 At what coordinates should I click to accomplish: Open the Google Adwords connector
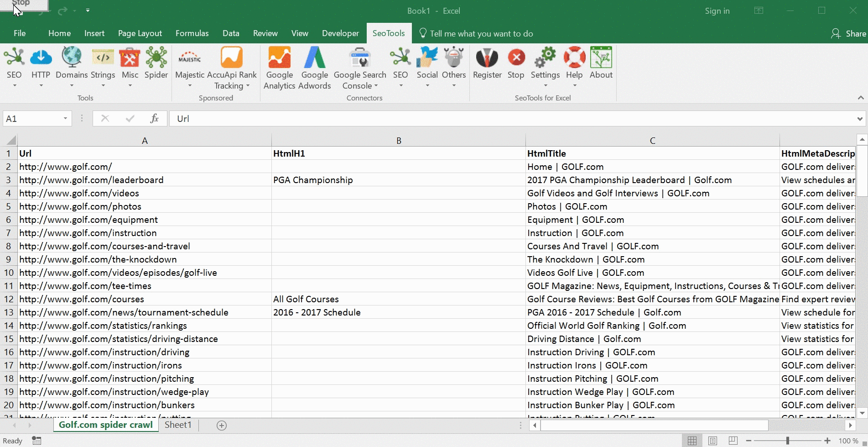[315, 67]
